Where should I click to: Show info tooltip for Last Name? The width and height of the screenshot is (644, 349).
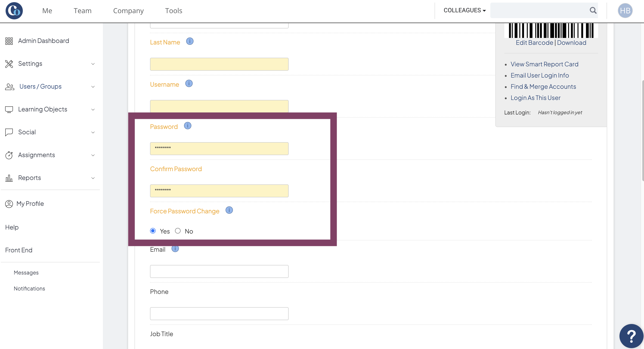tap(190, 41)
